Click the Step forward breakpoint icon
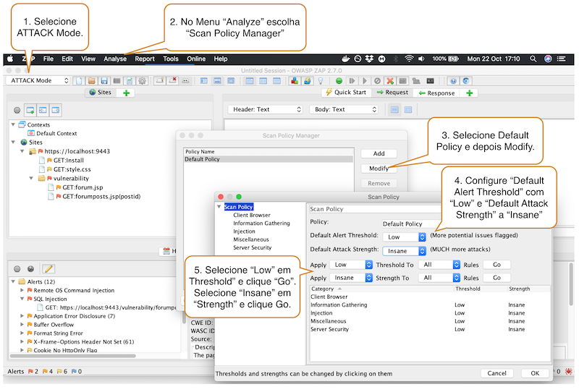This screenshot has height=392, width=579. [352, 81]
